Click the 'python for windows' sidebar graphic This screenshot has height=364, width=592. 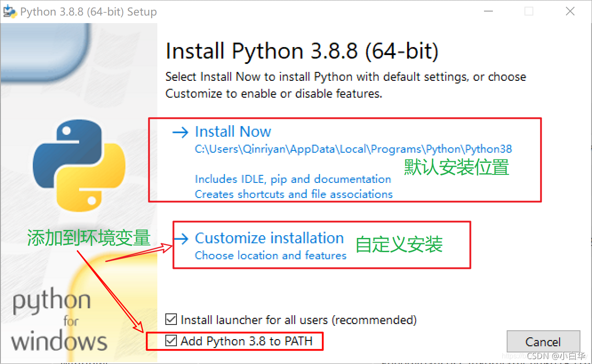[x=59, y=320]
